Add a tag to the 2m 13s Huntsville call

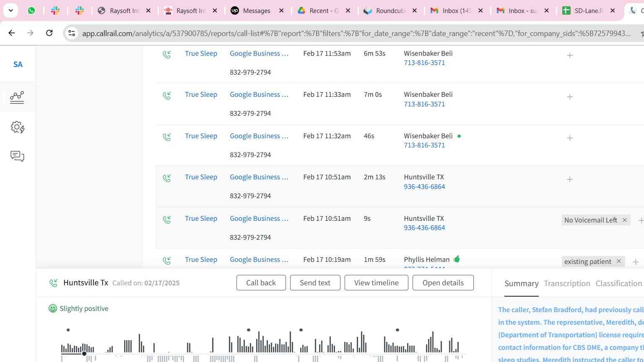[570, 179]
